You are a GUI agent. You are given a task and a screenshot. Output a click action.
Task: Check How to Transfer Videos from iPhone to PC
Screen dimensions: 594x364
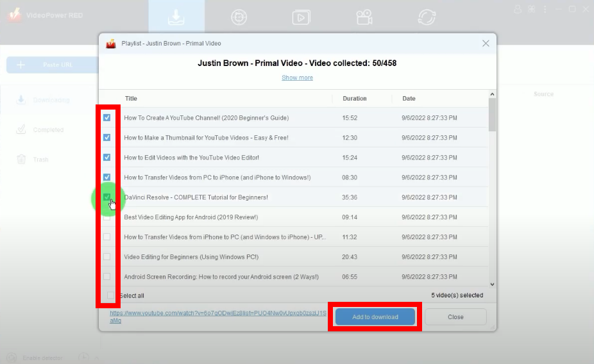coord(107,237)
